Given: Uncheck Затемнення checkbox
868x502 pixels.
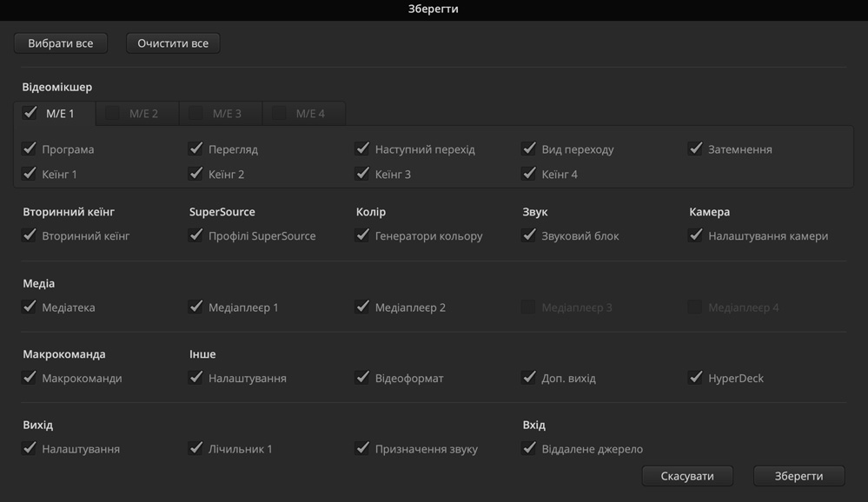Looking at the screenshot, I should tap(696, 149).
